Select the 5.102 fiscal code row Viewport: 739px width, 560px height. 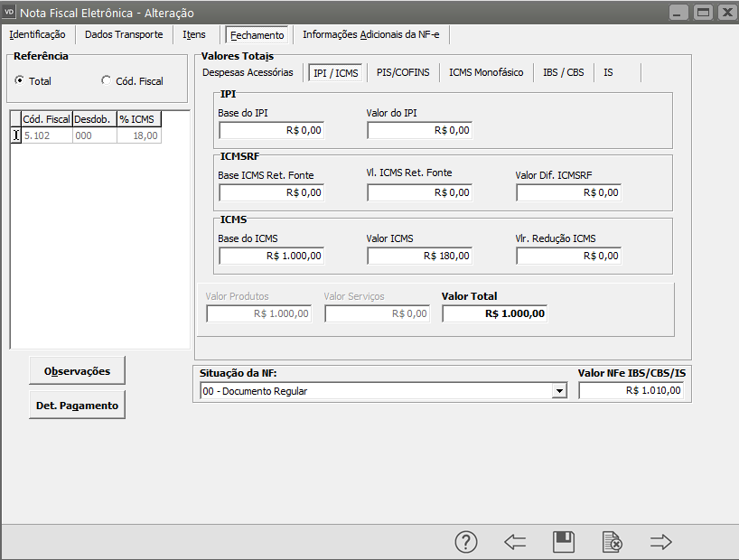[45, 135]
